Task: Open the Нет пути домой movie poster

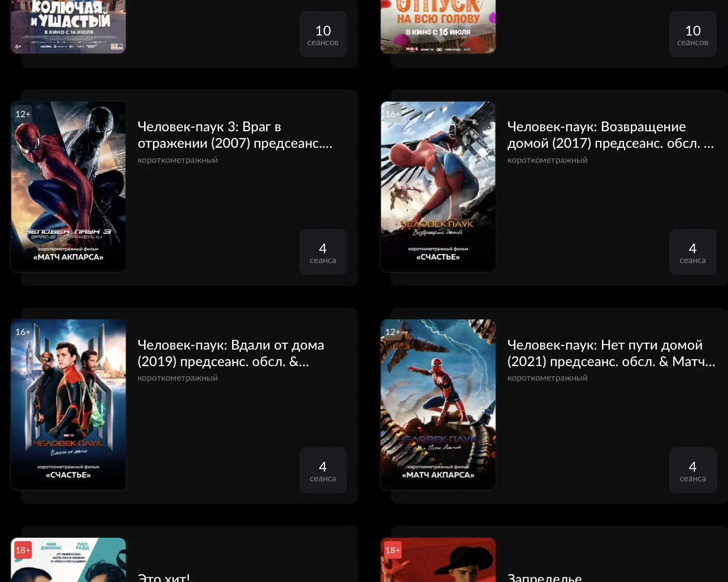Action: pos(438,405)
